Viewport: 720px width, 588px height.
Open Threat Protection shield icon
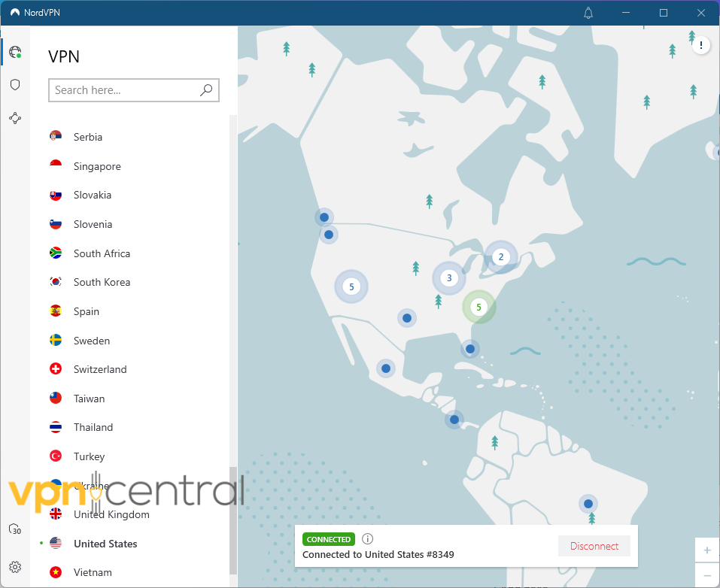(x=15, y=85)
